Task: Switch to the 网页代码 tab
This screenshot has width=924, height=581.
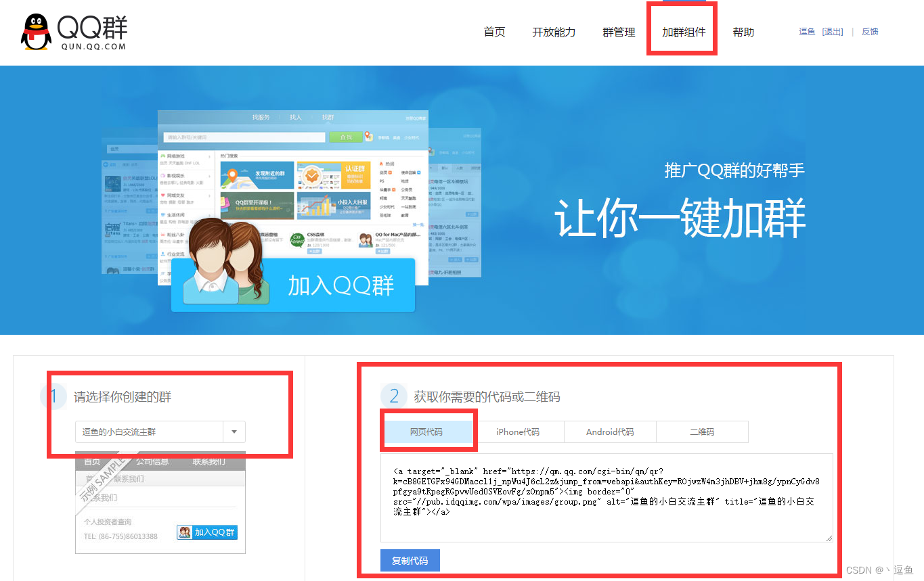Action: (x=426, y=432)
